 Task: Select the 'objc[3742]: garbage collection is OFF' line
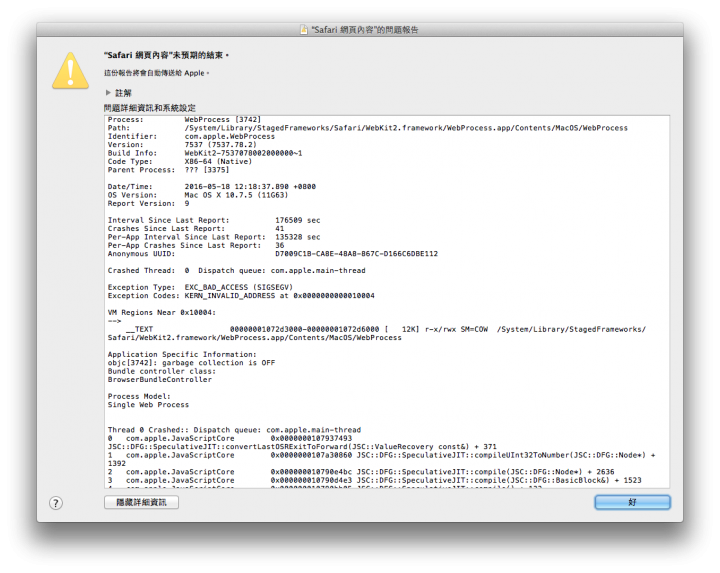point(191,363)
